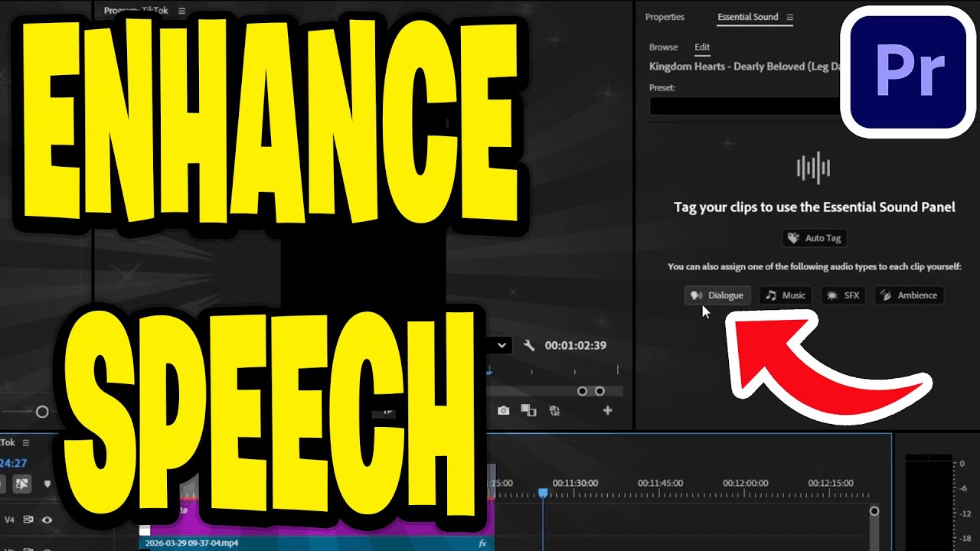Click the timeline playhead marker
The height and width of the screenshot is (551, 980).
pos(543,494)
